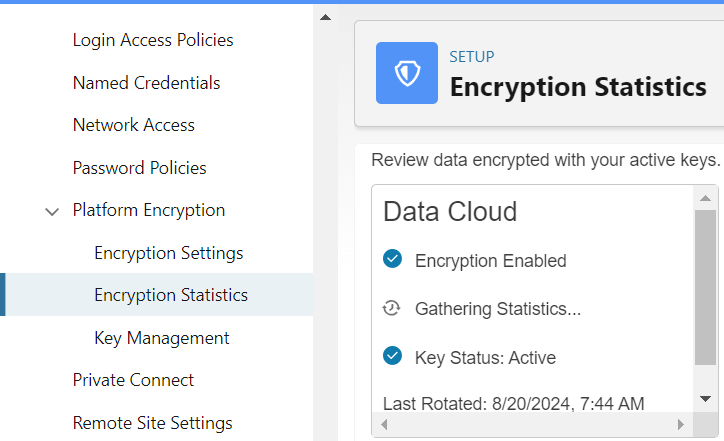Screen dimensions: 724x441
Task: Click sidebar scroll up arrow
Action: pos(326,18)
